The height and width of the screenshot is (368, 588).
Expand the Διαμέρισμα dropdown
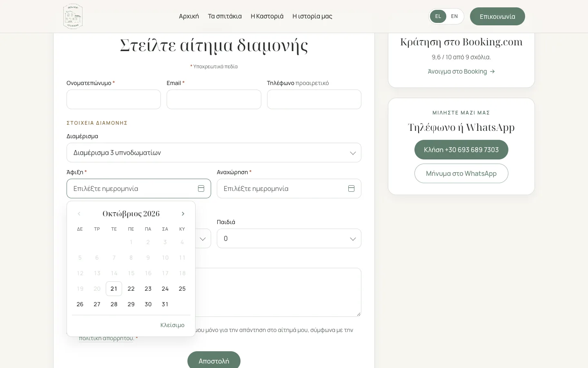214,153
